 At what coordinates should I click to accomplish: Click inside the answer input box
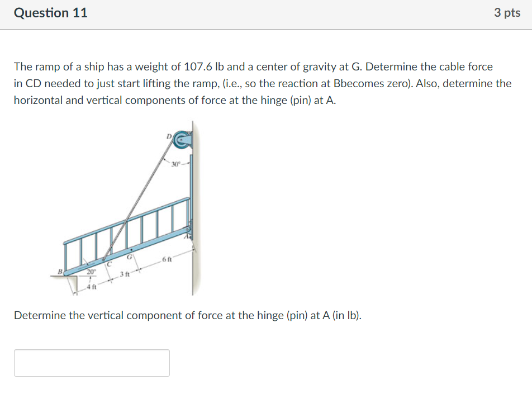pyautogui.click(x=91, y=362)
